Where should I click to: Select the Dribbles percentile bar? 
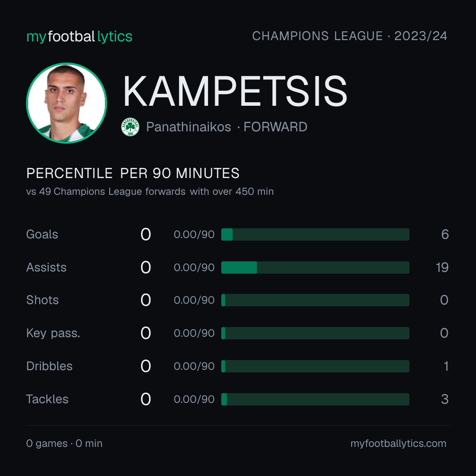pos(315,366)
